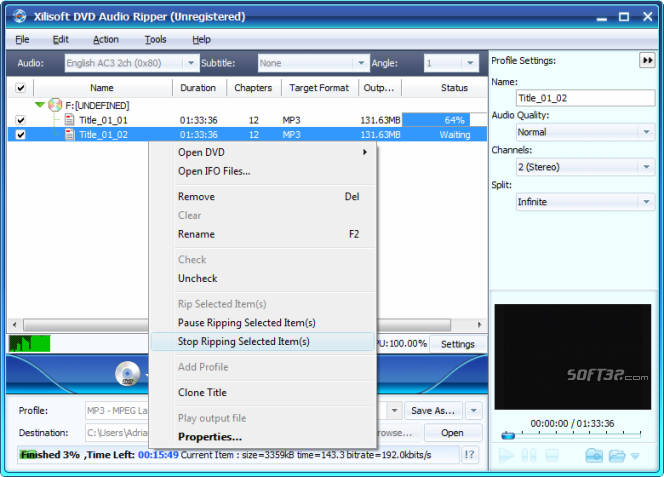The width and height of the screenshot is (664, 477).
Task: Open the Audio track dropdown
Action: pyautogui.click(x=191, y=63)
